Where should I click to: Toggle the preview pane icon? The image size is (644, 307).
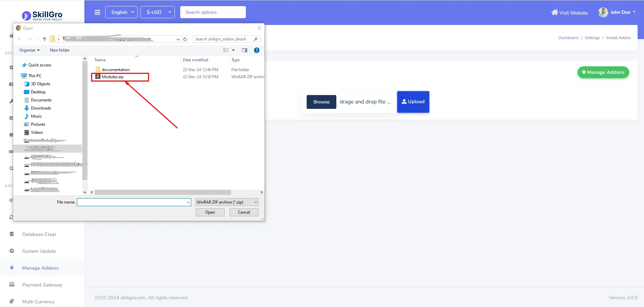point(245,50)
